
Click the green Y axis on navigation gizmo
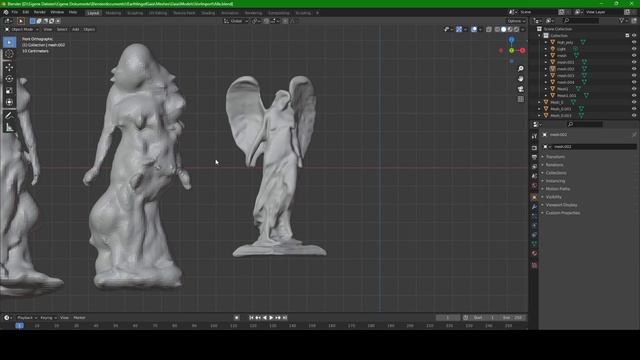pos(511,50)
